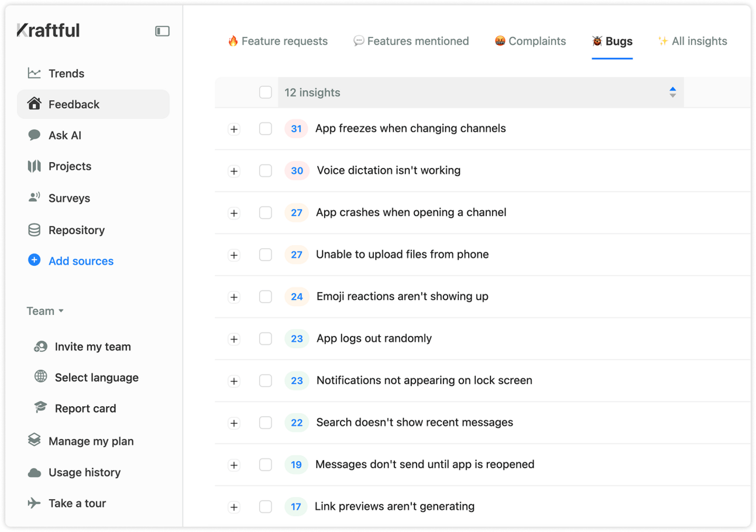Open the Complaints tab
Image resolution: width=756 pixels, height=532 pixels.
[530, 42]
